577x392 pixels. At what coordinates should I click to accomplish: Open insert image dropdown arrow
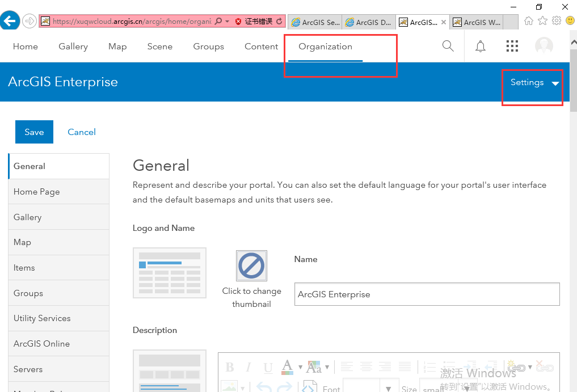[x=242, y=389]
